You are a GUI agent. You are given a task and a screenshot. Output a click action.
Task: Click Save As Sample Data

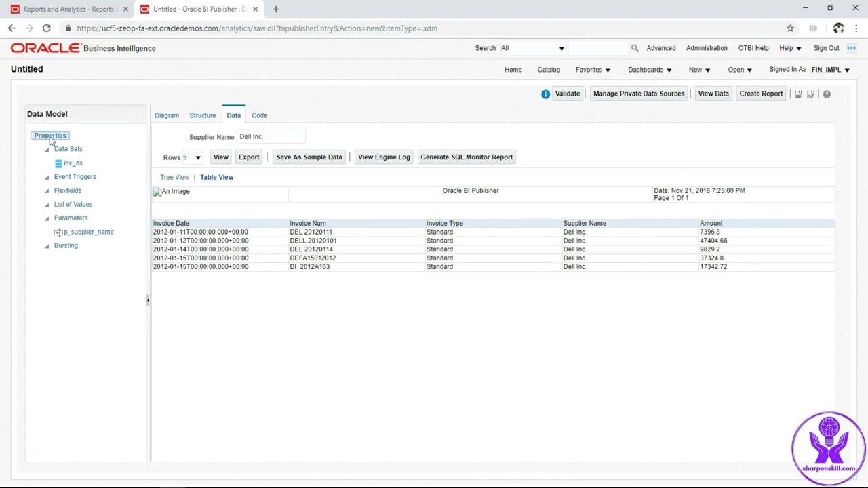coord(309,157)
